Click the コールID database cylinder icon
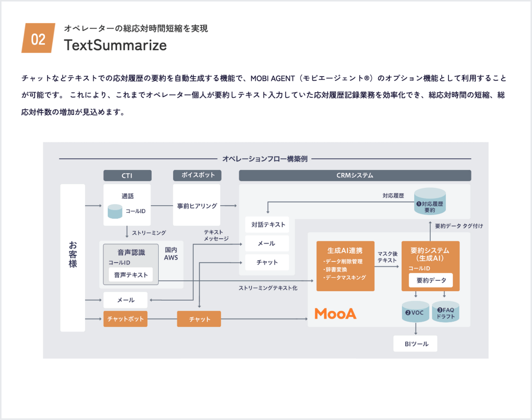The image size is (532, 420). coord(115,211)
